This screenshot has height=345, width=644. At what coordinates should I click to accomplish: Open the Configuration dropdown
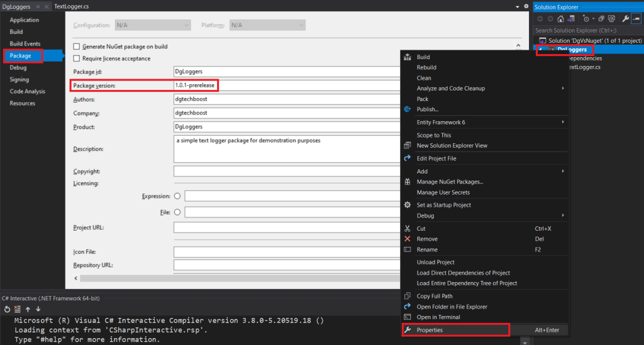pyautogui.click(x=152, y=25)
